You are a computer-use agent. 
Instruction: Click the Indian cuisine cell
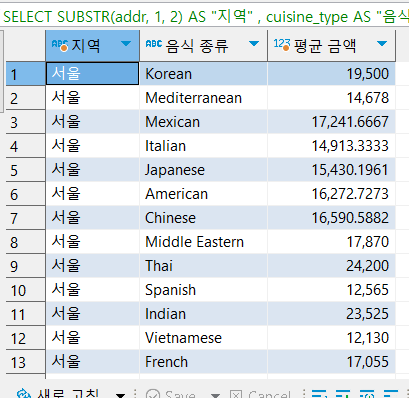(204, 314)
